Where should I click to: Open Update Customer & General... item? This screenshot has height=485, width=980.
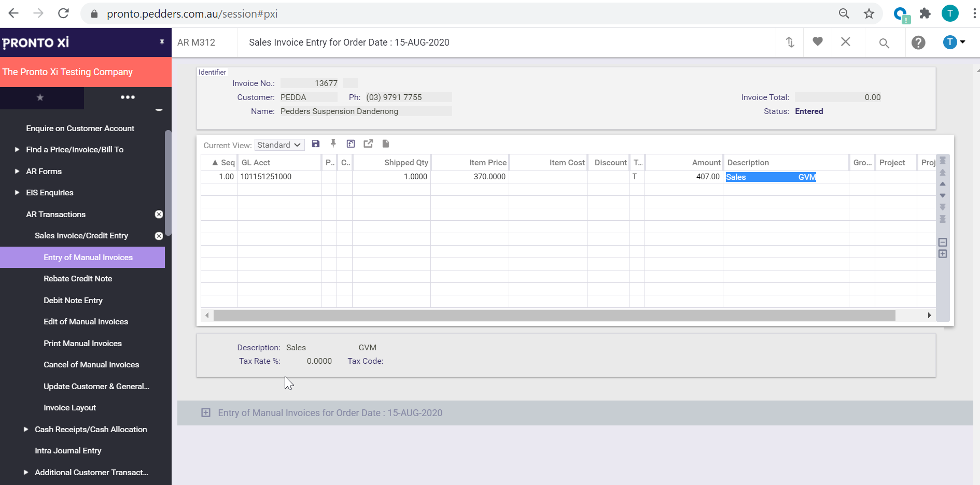click(x=96, y=387)
